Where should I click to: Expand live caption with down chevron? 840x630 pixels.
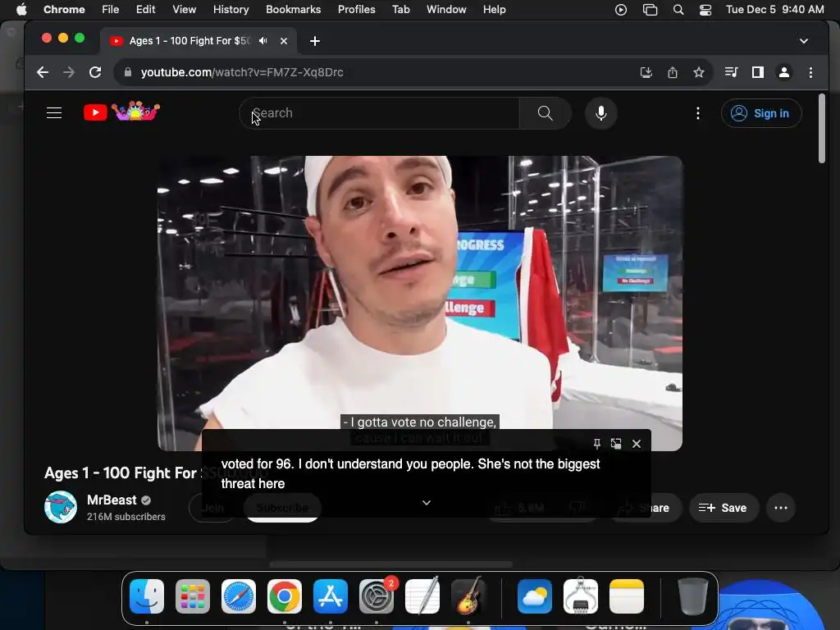tap(427, 503)
